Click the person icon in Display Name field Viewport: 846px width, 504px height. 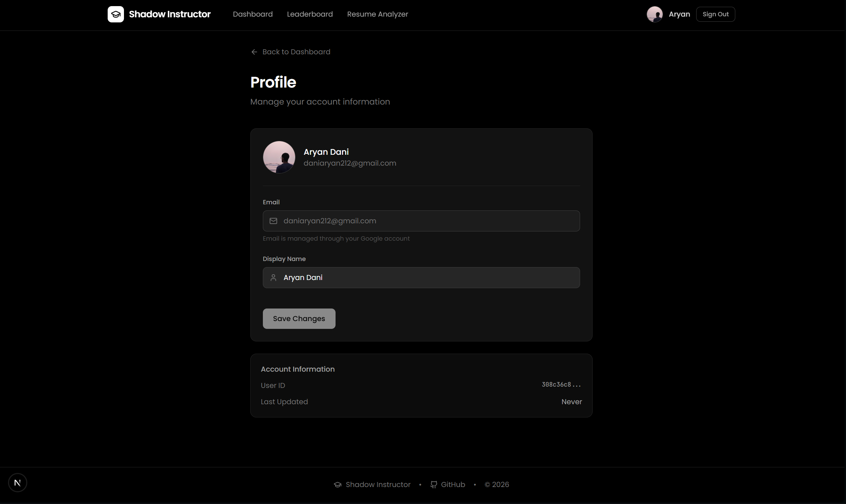273,278
